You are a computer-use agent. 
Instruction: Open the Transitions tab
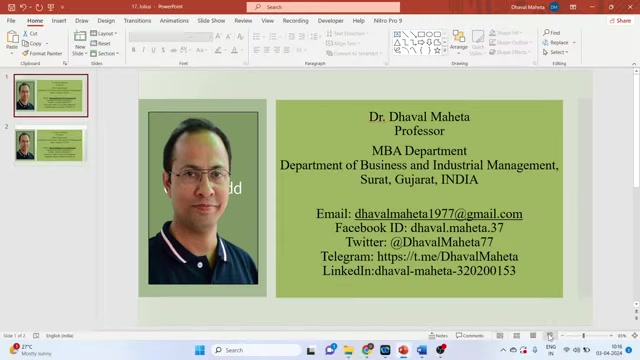click(137, 20)
